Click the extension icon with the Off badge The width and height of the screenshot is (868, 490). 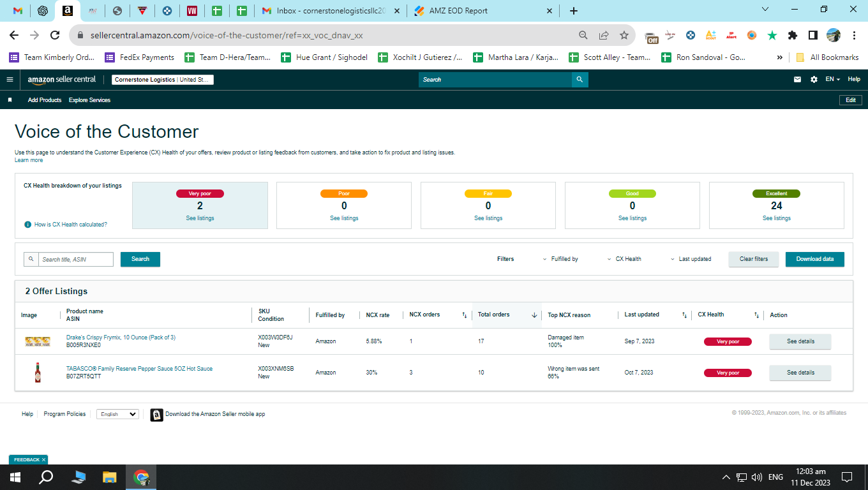point(651,36)
